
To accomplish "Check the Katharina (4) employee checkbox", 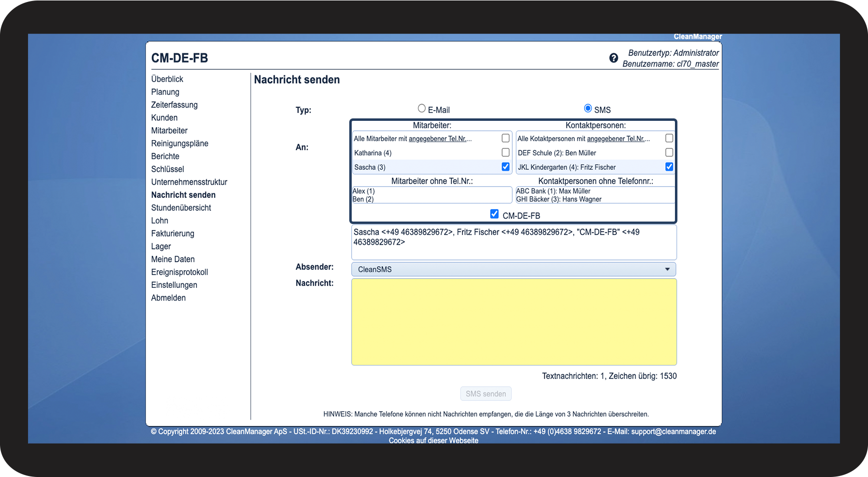I will point(505,153).
